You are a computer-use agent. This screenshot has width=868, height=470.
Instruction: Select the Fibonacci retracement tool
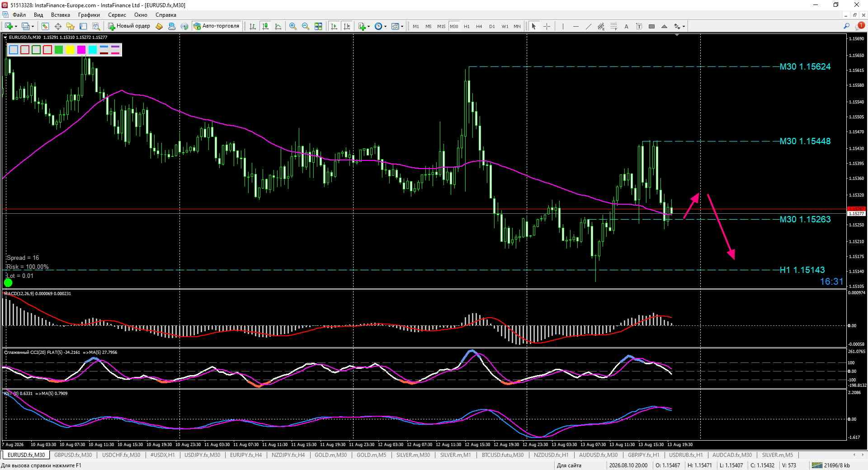point(613,26)
